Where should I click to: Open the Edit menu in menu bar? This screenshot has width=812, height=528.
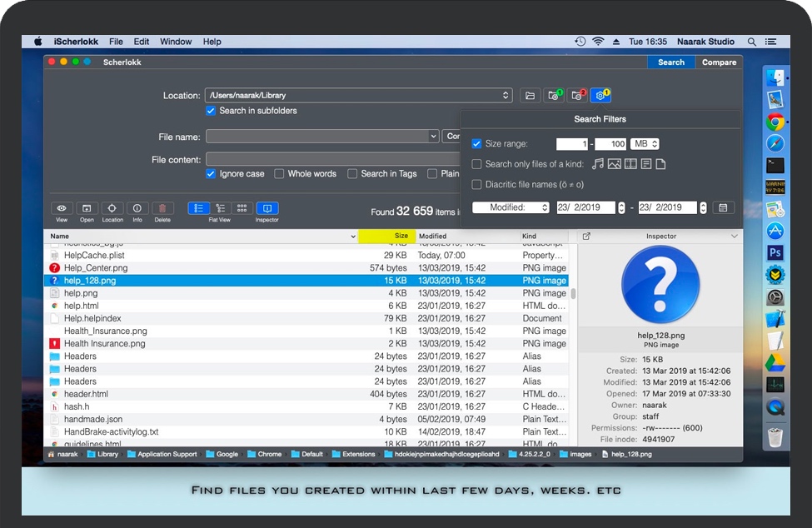click(142, 42)
